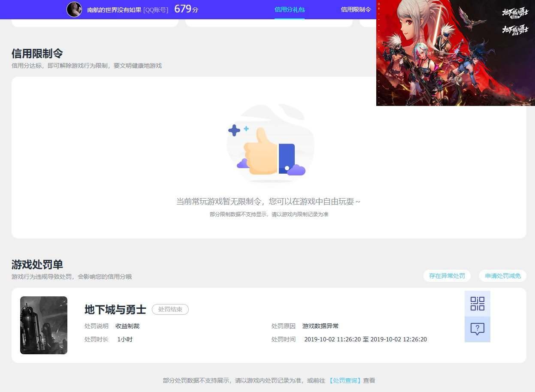Click the 地下城与勇士 game thumbnail

coord(44,325)
